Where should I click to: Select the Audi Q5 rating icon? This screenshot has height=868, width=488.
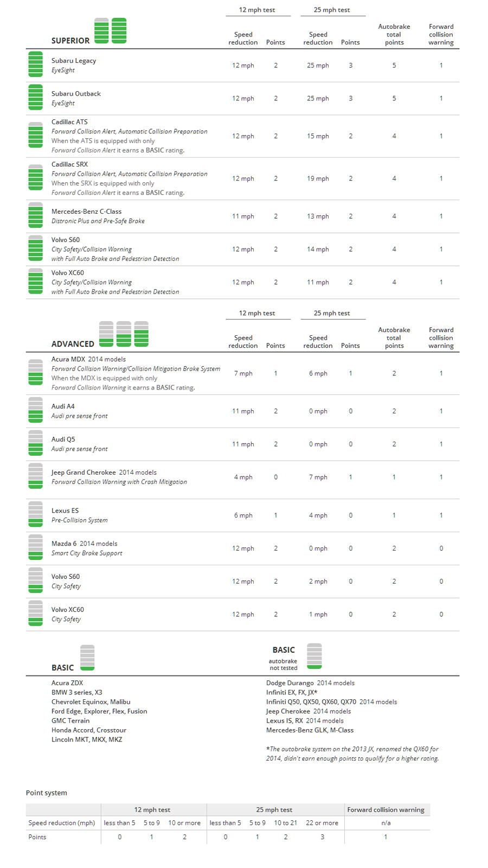pyautogui.click(x=35, y=443)
